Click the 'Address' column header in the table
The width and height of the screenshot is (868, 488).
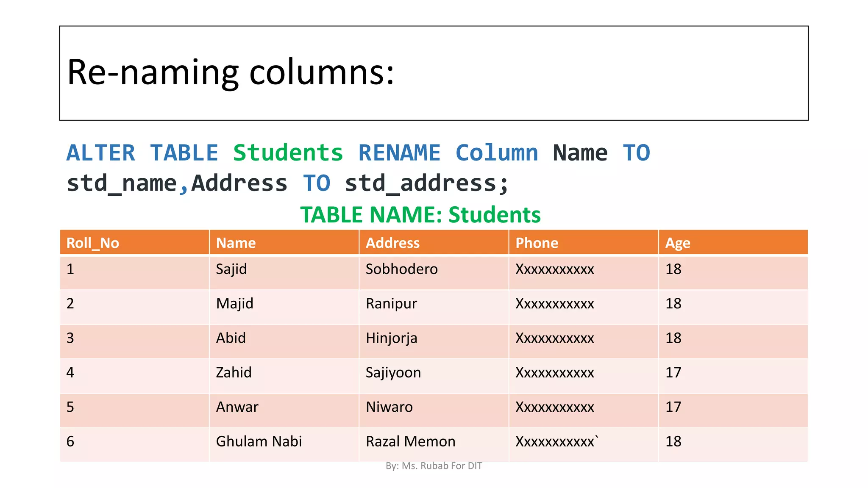(434, 243)
